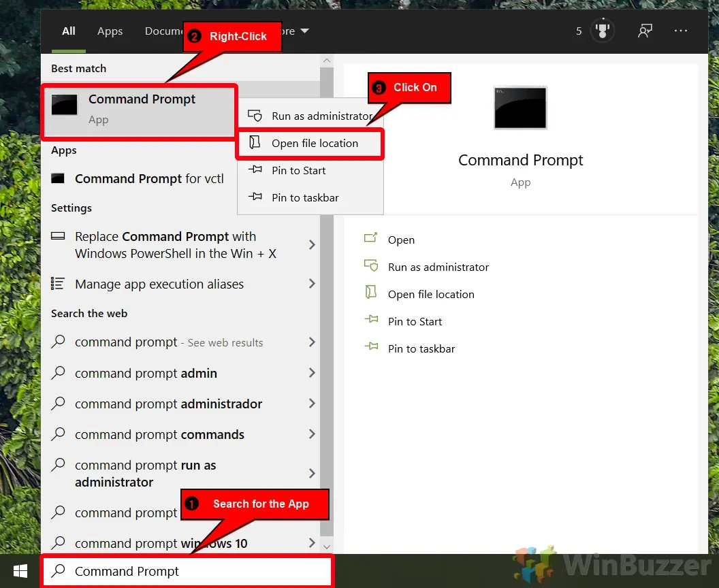Expand arrow for command prompt administrador
Viewport: 719px width, 588px height.
click(x=313, y=404)
